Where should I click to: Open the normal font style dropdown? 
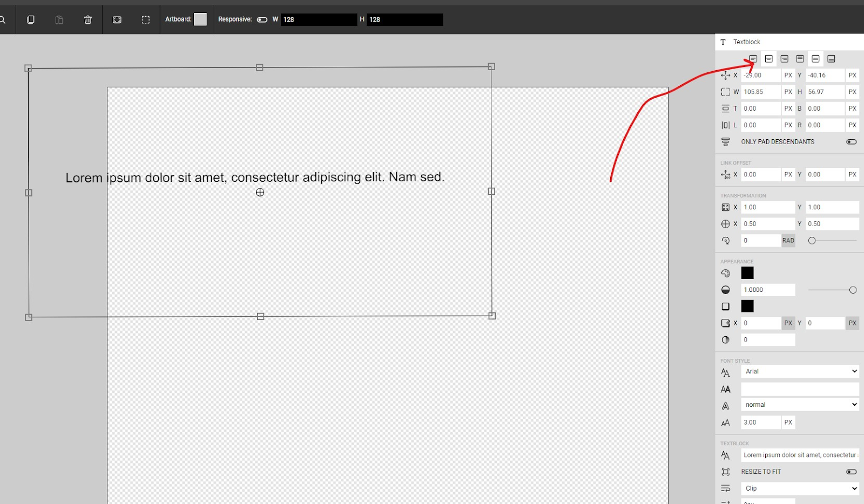click(800, 405)
